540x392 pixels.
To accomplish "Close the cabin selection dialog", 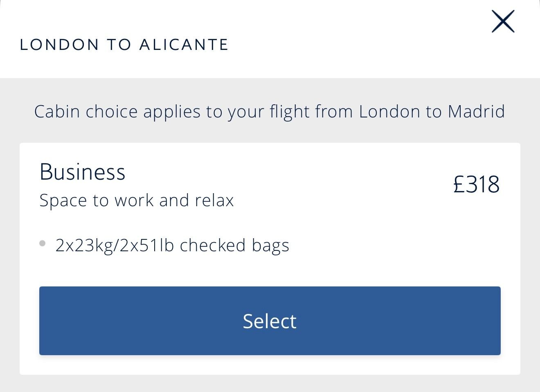I will [503, 21].
